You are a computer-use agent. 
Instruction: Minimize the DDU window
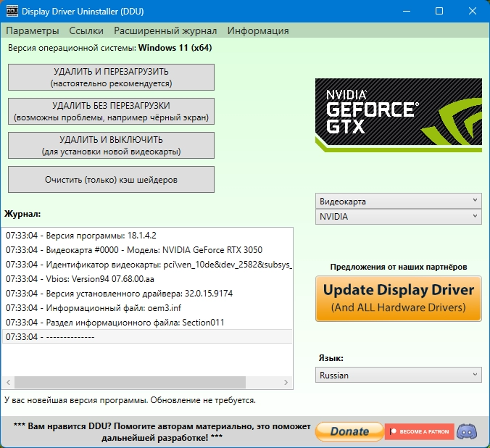coord(407,12)
